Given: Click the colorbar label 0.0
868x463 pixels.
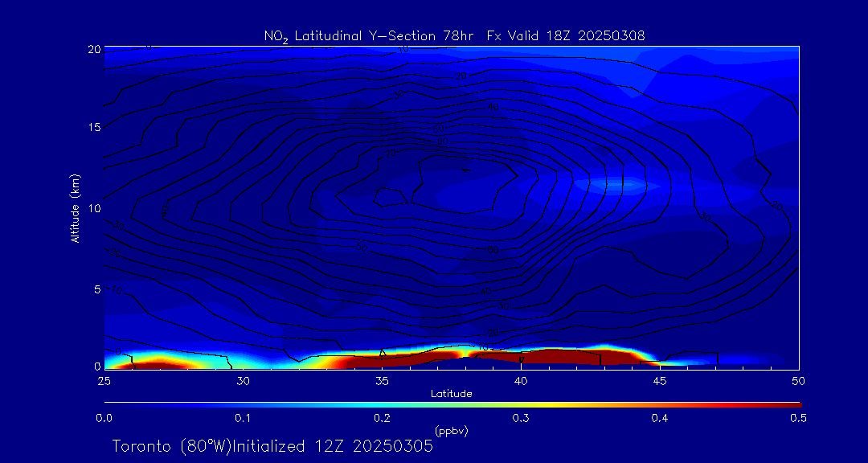Looking at the screenshot, I should (104, 418).
